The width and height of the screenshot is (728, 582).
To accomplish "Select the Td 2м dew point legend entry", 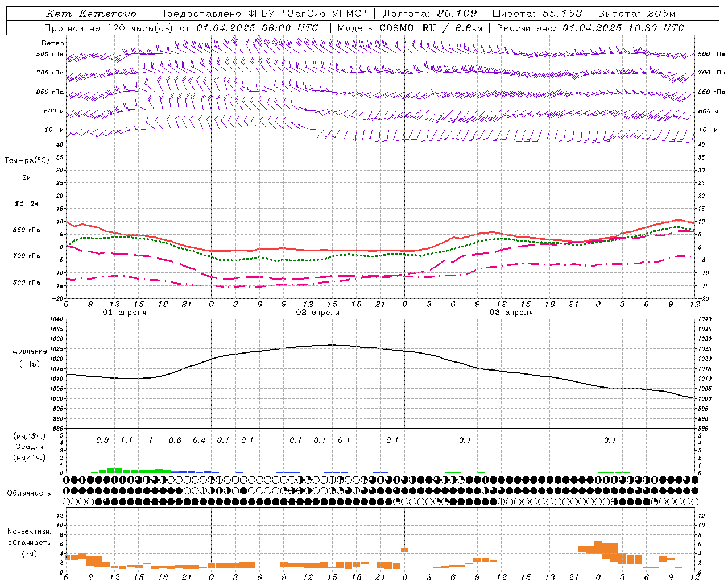I will tap(27, 203).
